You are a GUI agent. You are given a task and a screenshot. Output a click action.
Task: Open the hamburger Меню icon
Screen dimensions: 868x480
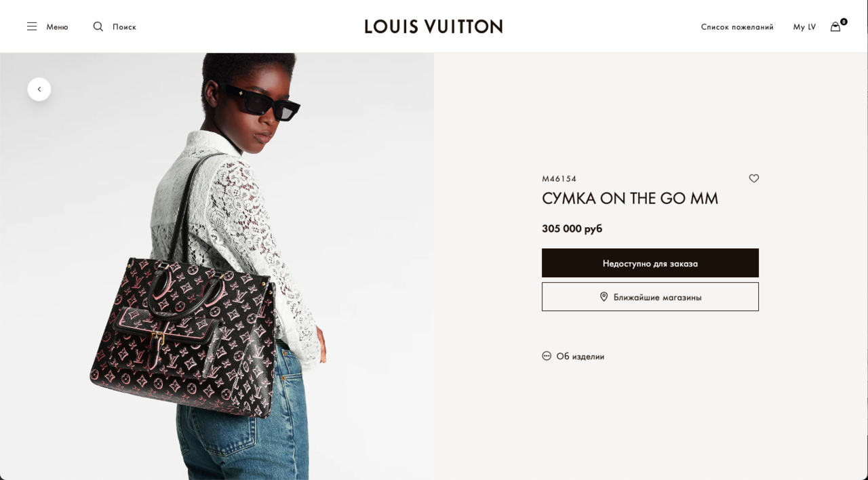(32, 26)
